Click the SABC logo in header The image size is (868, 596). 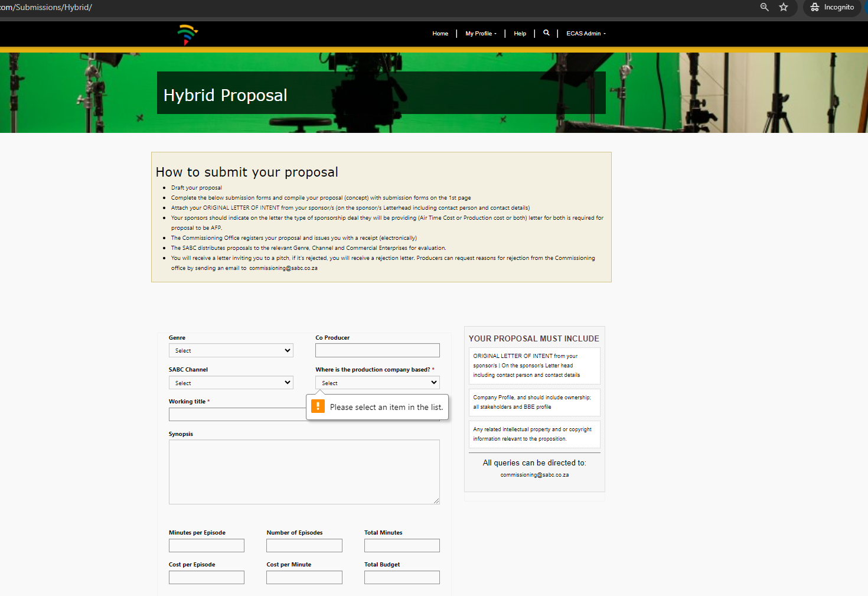pyautogui.click(x=188, y=34)
